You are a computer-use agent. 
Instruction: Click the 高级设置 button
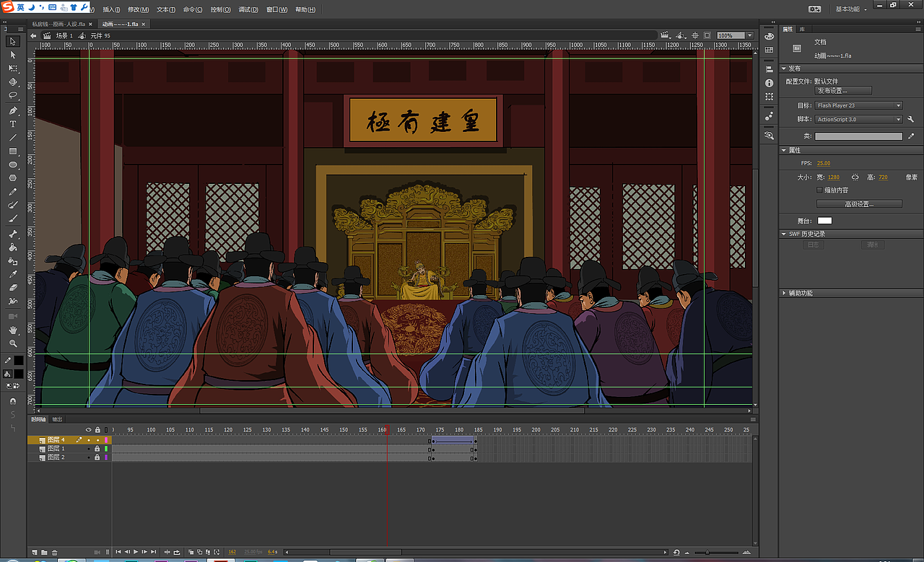(859, 203)
